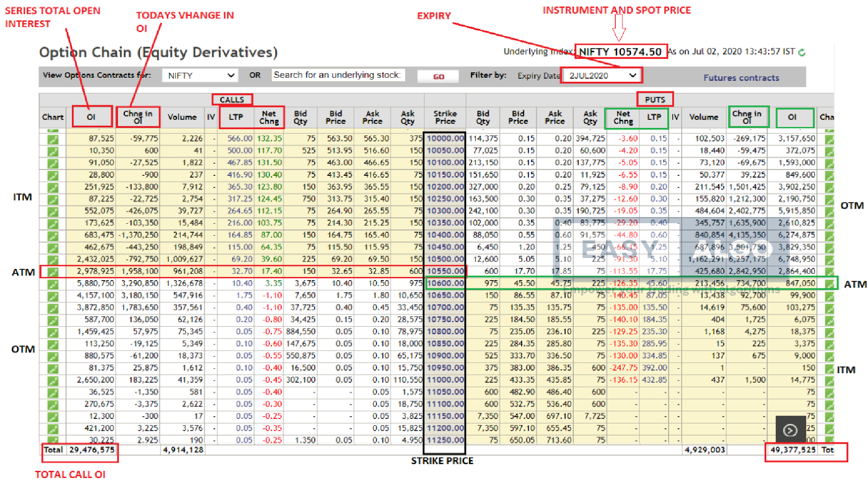Open the Futures contracts link
This screenshot has height=488, width=868.
pyautogui.click(x=741, y=78)
